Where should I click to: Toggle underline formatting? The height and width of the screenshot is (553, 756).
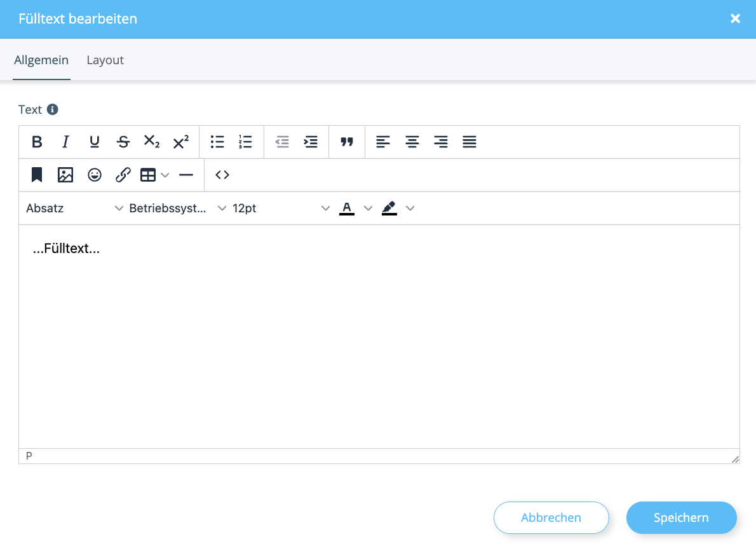click(x=95, y=142)
